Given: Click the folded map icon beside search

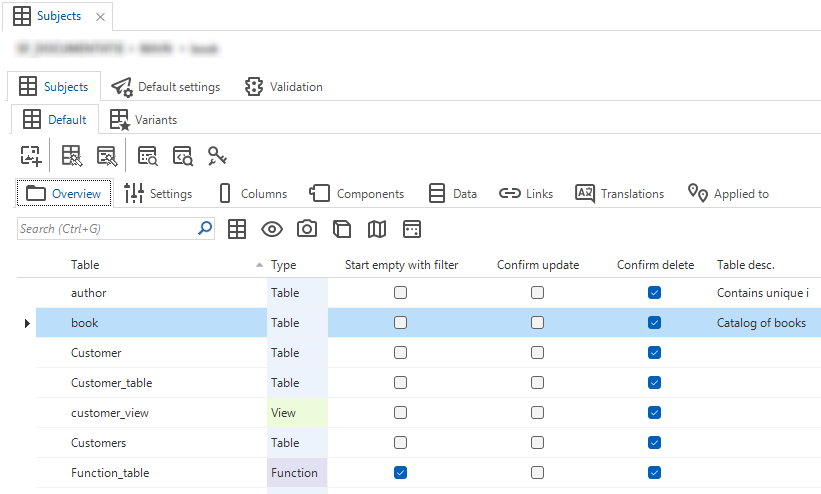Looking at the screenshot, I should click(x=377, y=229).
